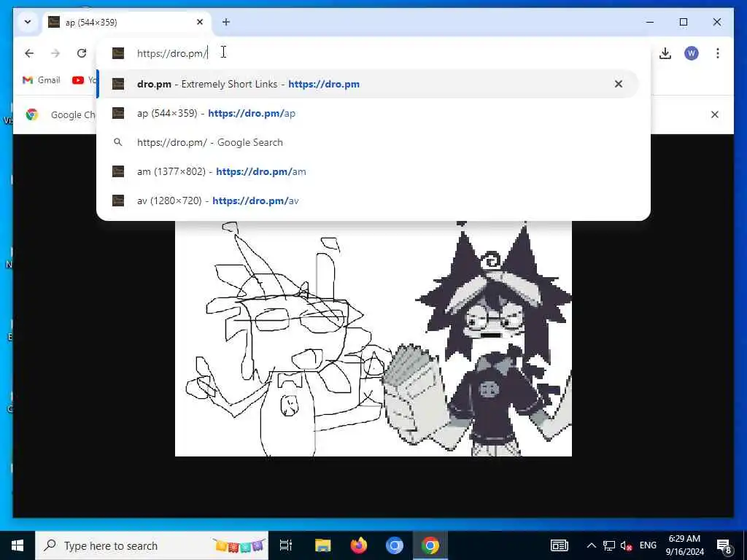Open the W profile avatar

[x=692, y=53]
